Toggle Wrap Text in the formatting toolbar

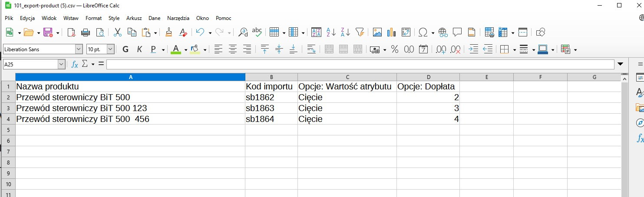click(x=311, y=49)
